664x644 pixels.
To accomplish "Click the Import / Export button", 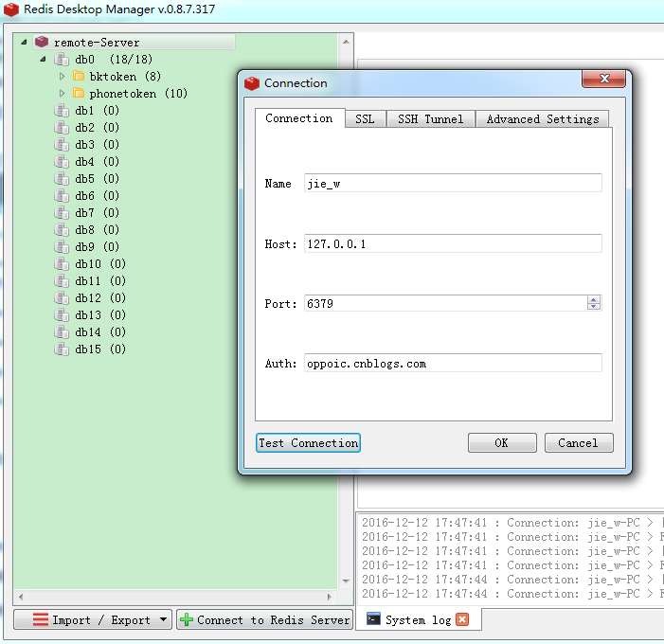I will [93, 620].
